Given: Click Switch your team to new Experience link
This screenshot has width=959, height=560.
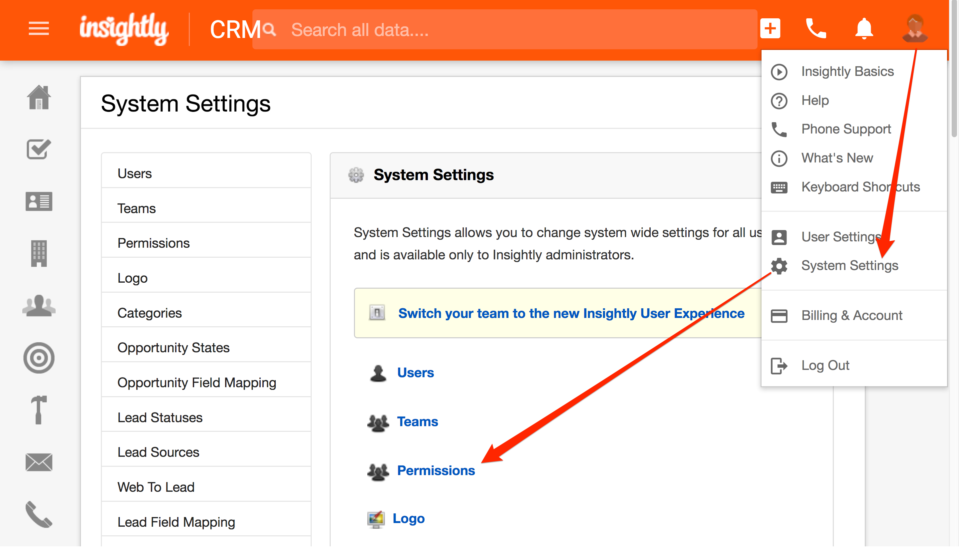Looking at the screenshot, I should pyautogui.click(x=571, y=313).
